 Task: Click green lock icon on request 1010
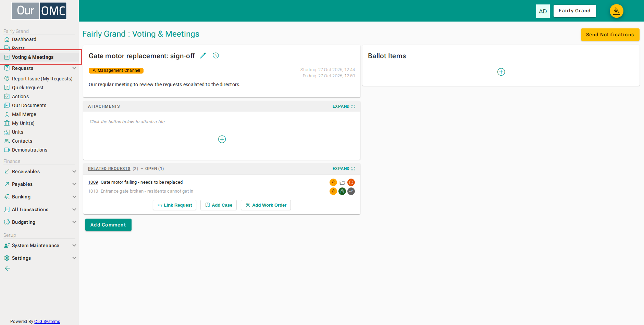point(342,191)
